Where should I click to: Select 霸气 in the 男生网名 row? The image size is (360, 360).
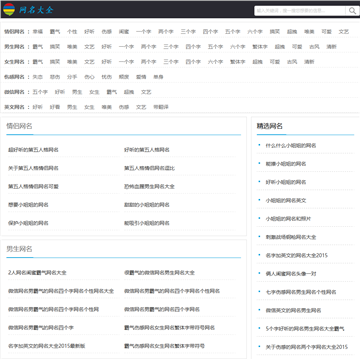point(38,47)
